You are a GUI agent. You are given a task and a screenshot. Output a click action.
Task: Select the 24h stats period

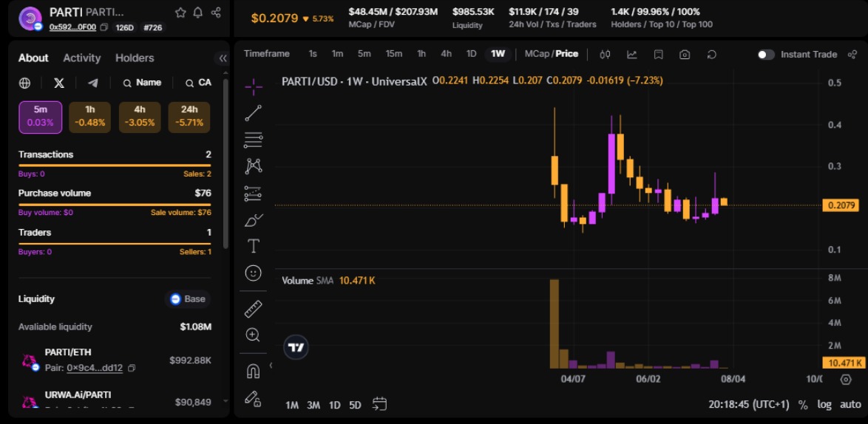[189, 117]
